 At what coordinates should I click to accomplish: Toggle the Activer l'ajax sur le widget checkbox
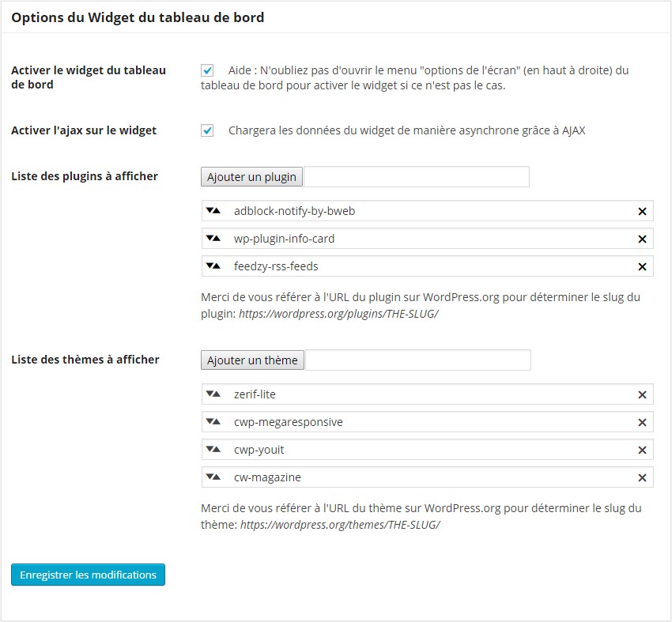coord(207,130)
